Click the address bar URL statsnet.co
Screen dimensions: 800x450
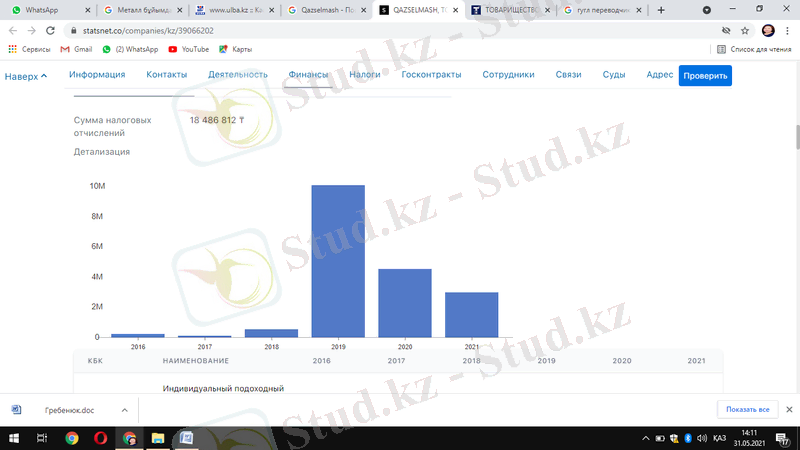148,31
